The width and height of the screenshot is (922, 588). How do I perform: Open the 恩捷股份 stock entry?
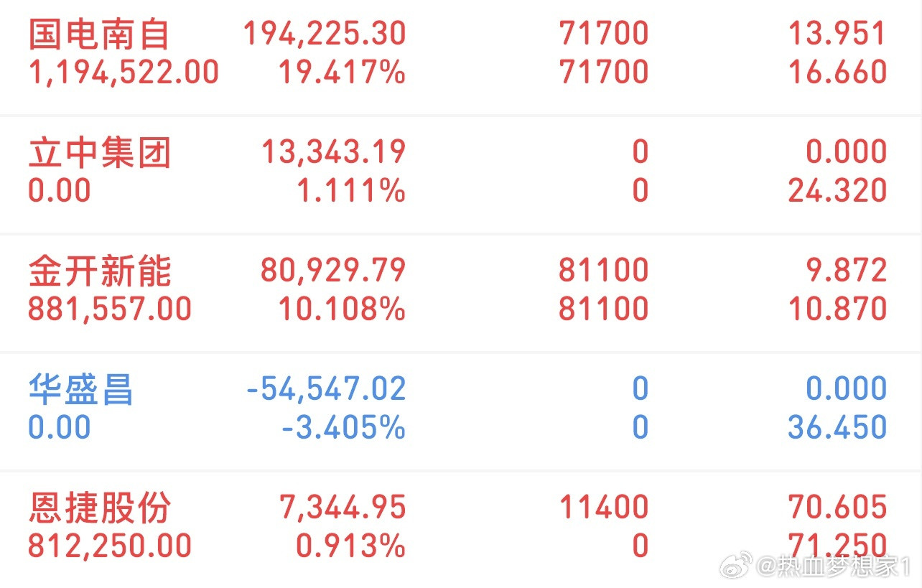pos(99,508)
